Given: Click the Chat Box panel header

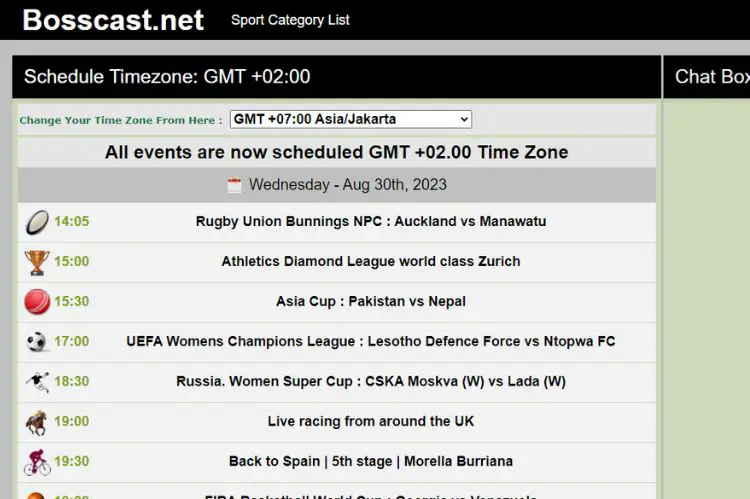Looking at the screenshot, I should [x=706, y=77].
